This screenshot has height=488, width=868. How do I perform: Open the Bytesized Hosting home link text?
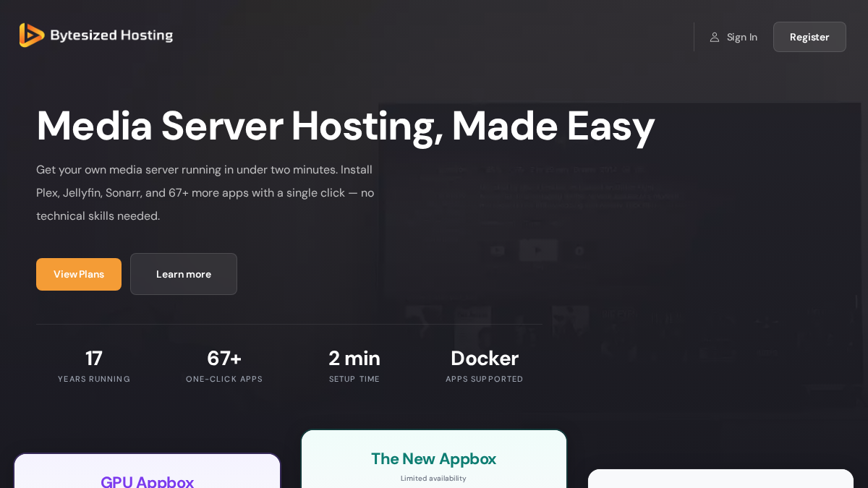click(111, 35)
